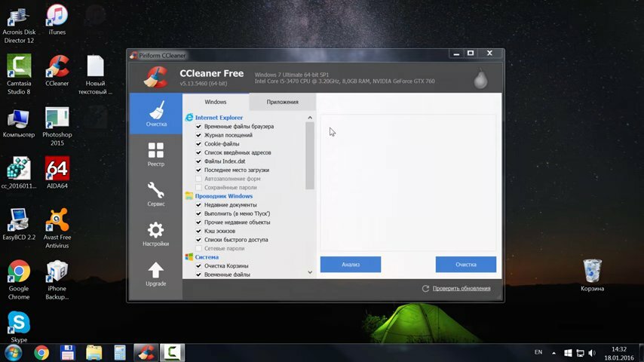Image resolution: width=644 pixels, height=362 pixels.
Task: Open Chrome from the taskbar
Action: tap(41, 352)
